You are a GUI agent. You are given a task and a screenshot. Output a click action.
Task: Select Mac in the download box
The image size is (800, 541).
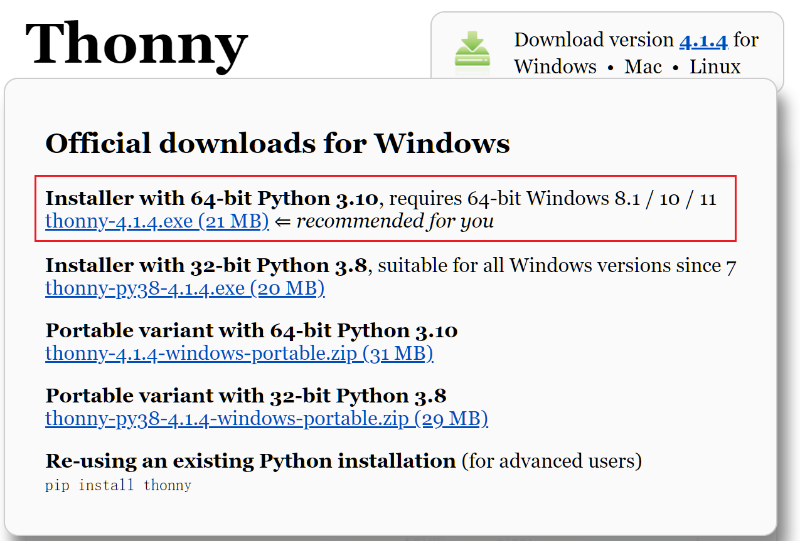coord(643,67)
